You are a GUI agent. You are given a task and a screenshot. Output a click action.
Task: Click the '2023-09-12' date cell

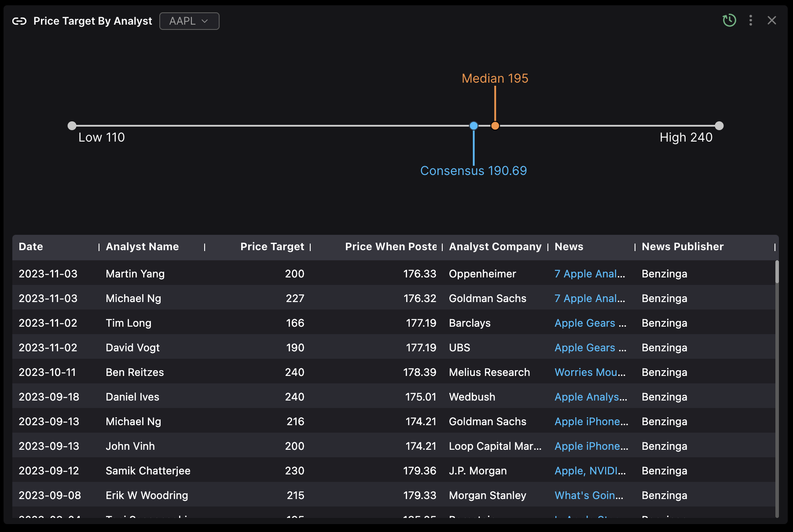coord(49,471)
